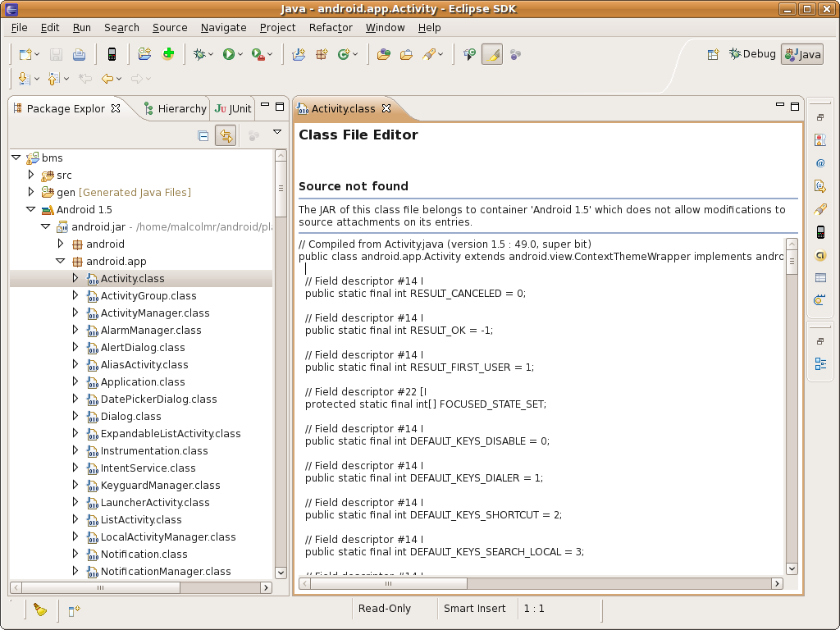Viewport: 840px width, 630px height.
Task: Run the application with the green Run icon
Action: coord(228,54)
